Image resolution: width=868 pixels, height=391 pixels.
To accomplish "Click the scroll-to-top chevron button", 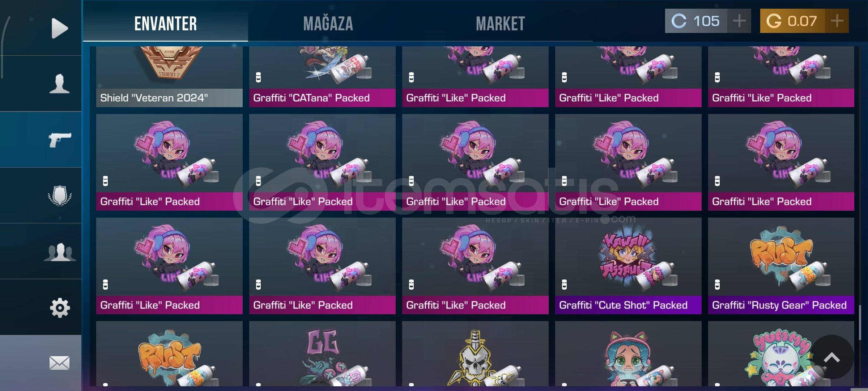I will 832,357.
